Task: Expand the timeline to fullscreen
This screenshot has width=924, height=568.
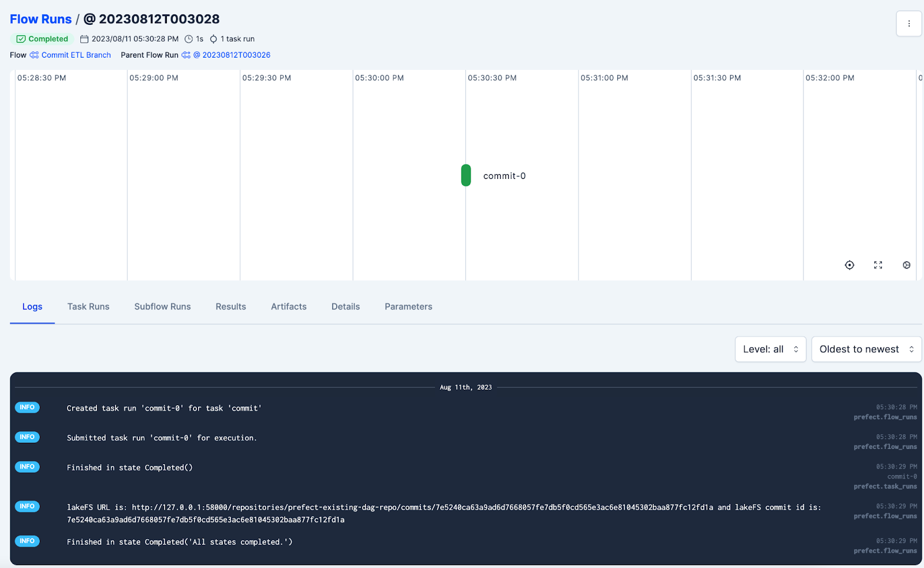Action: [x=878, y=265]
